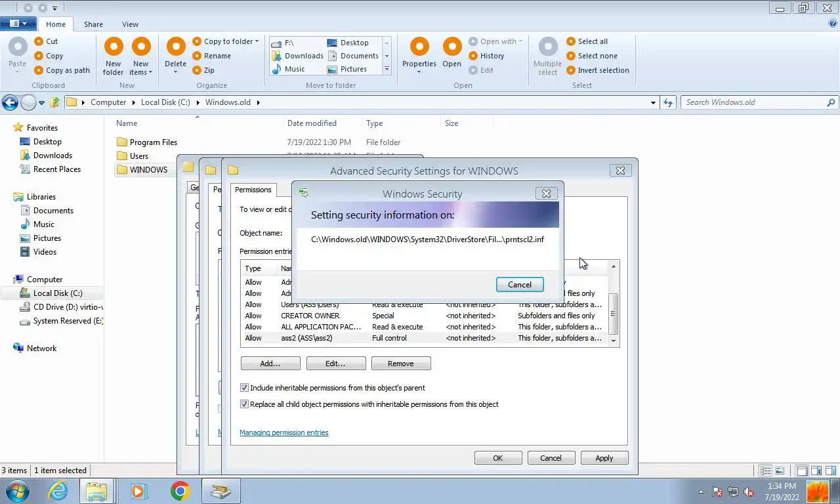Click the Delete icon in Organize group

[175, 47]
